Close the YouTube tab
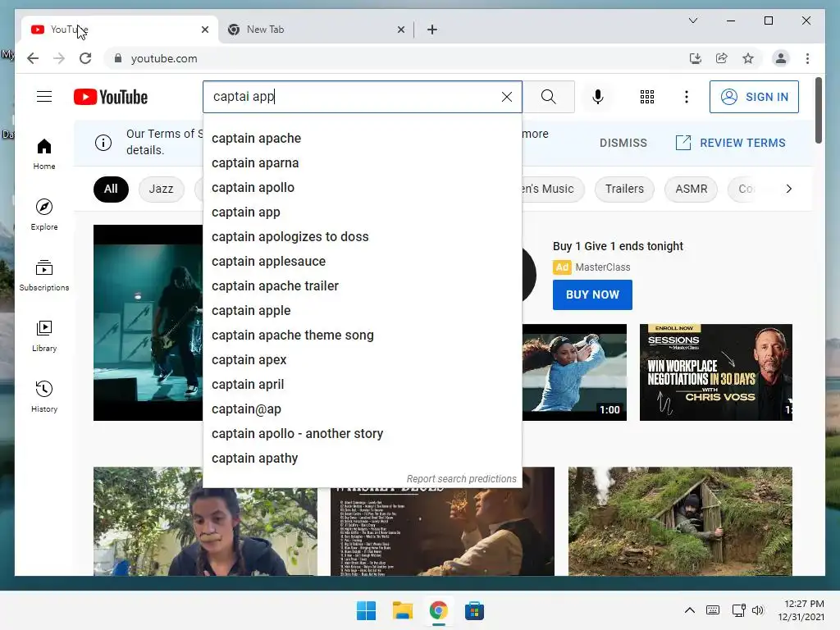The width and height of the screenshot is (840, 630). pyautogui.click(x=204, y=30)
